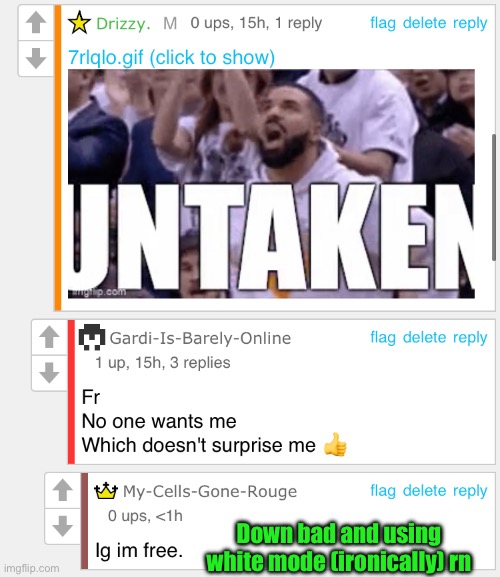
Task: Open My-Cells-Gone-Rouge's profile
Action: coord(210,492)
